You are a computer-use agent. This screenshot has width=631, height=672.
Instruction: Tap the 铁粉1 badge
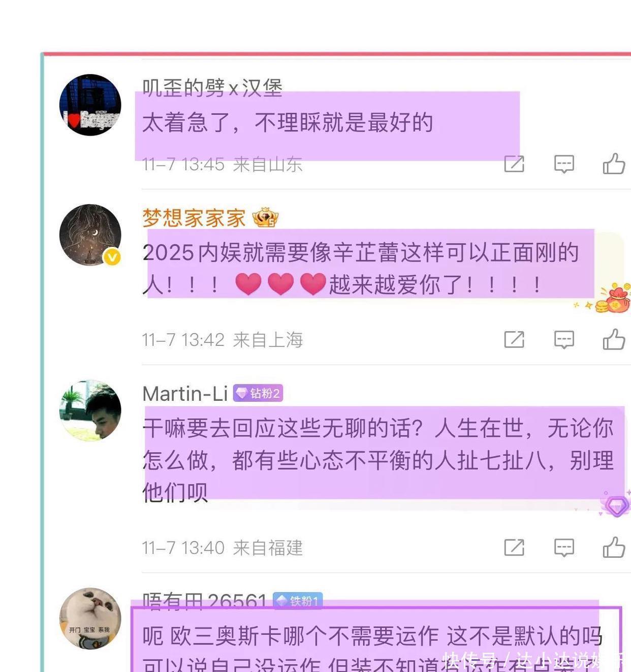pyautogui.click(x=298, y=601)
